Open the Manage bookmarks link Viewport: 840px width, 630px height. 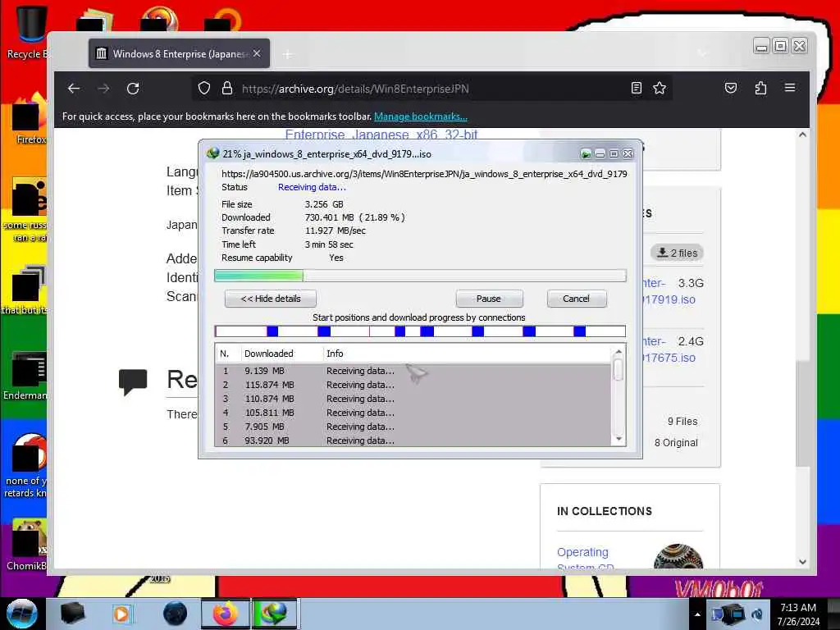[421, 116]
